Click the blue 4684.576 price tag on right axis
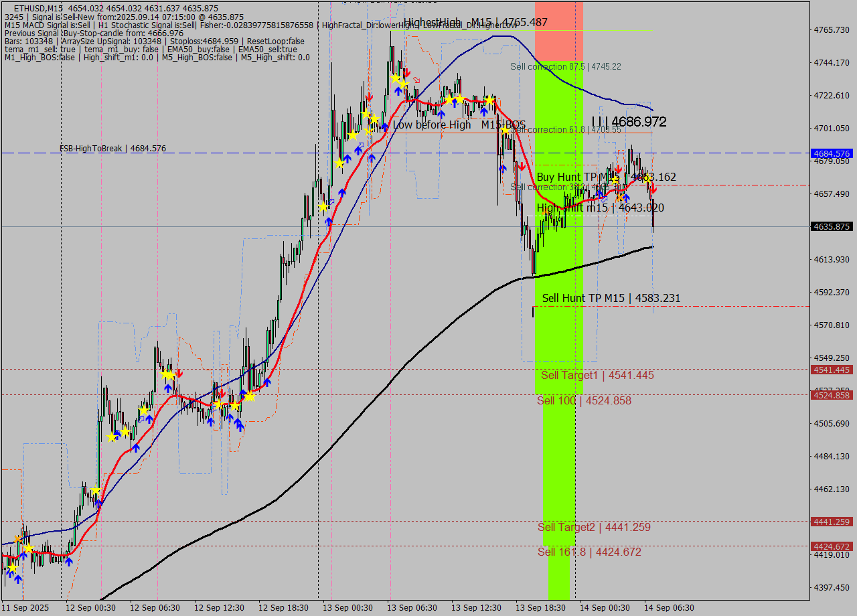 (830, 153)
